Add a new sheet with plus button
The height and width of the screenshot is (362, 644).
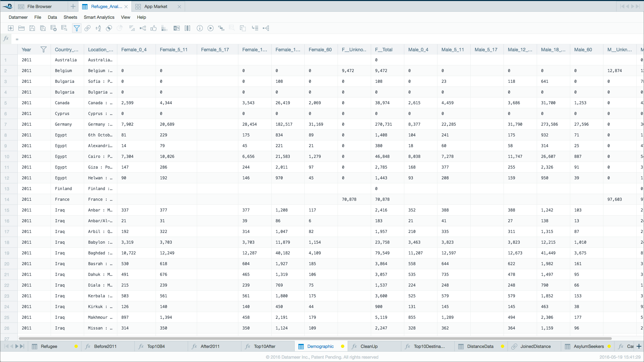tap(639, 346)
